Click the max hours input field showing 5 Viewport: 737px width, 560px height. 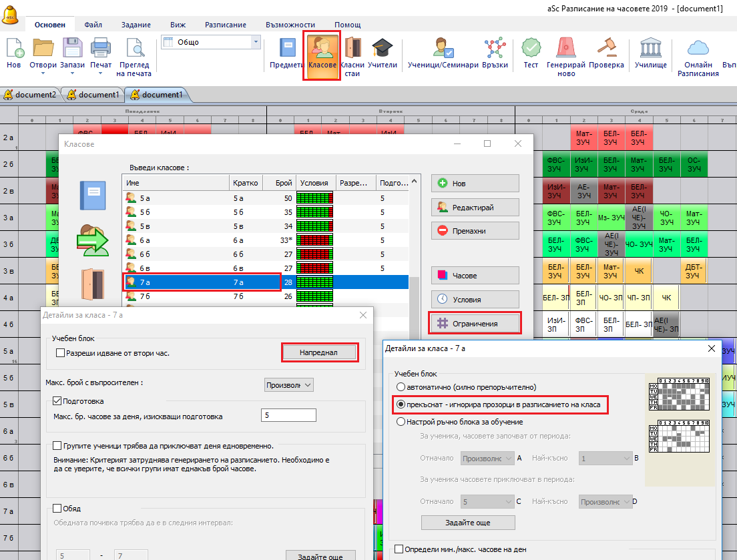pos(288,415)
